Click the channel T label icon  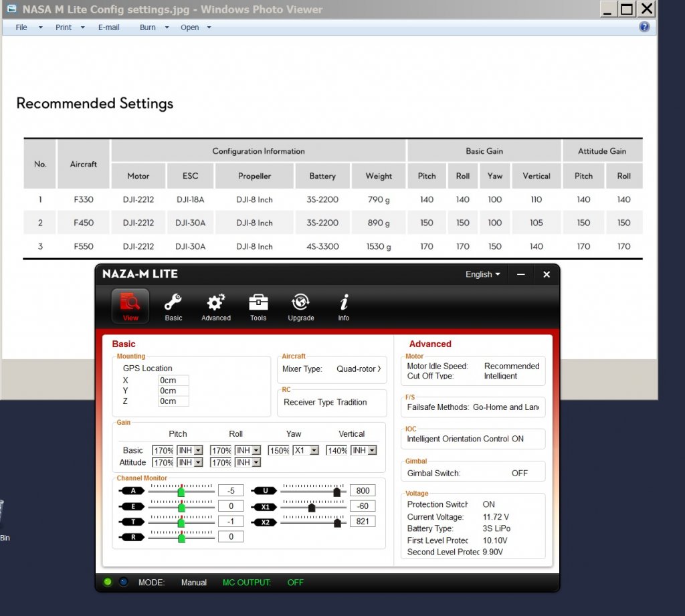[132, 522]
